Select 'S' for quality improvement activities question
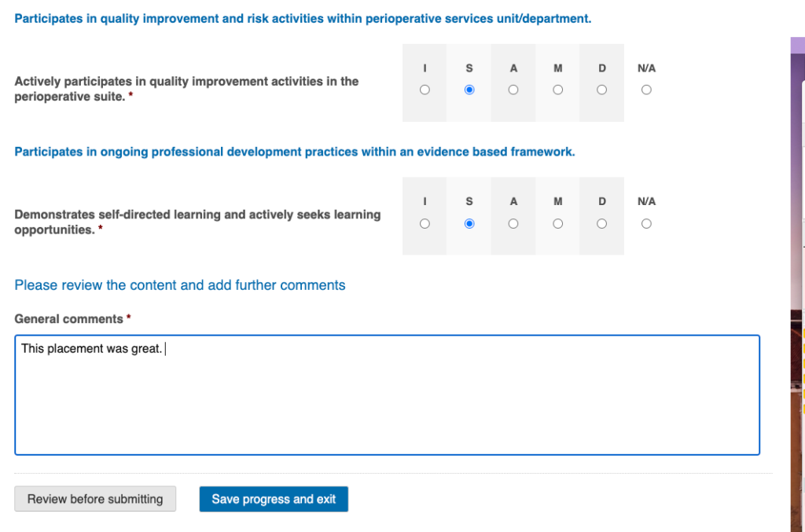Screen dimensions: 805x532 (x=469, y=90)
